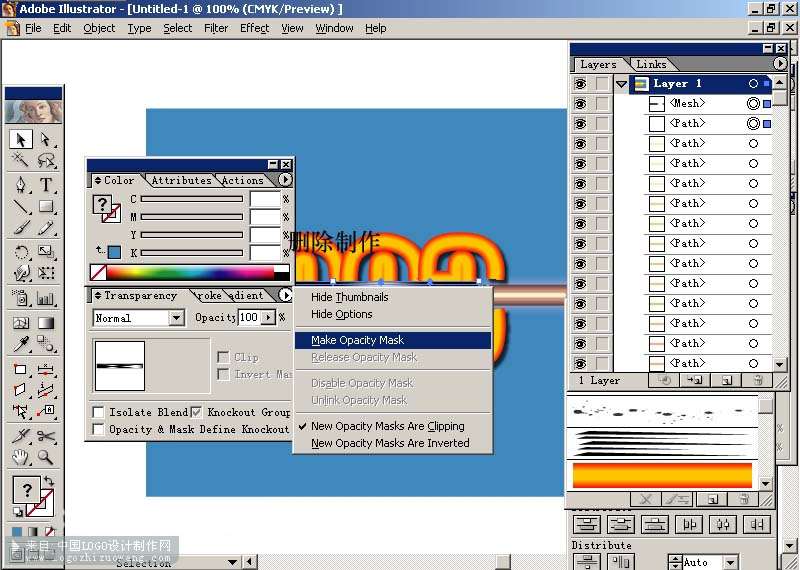Enable Opacity & Mask Define Knockout checkbox
This screenshot has height=570, width=800.
(x=98, y=429)
